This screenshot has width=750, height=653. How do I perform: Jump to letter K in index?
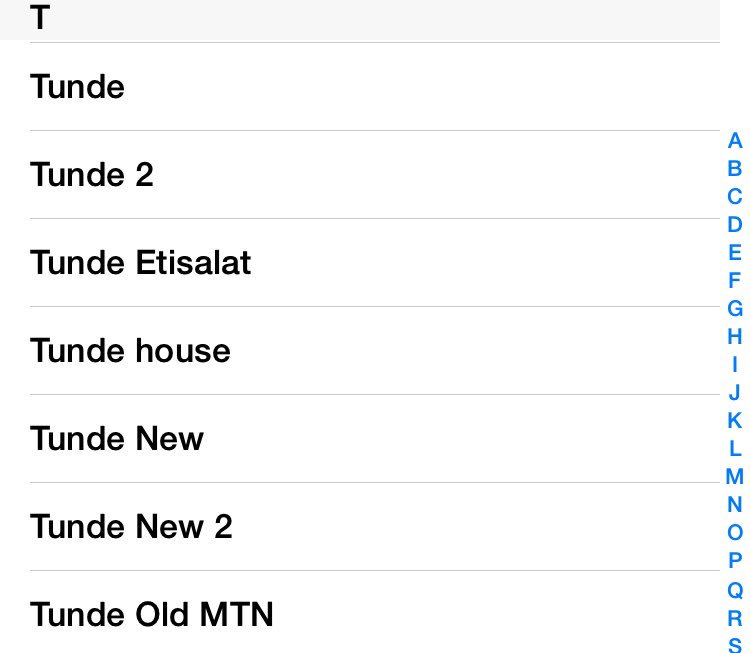tap(735, 420)
